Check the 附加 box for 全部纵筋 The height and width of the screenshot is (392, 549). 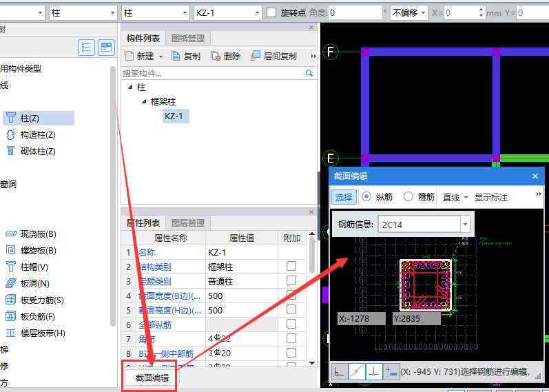pyautogui.click(x=291, y=324)
